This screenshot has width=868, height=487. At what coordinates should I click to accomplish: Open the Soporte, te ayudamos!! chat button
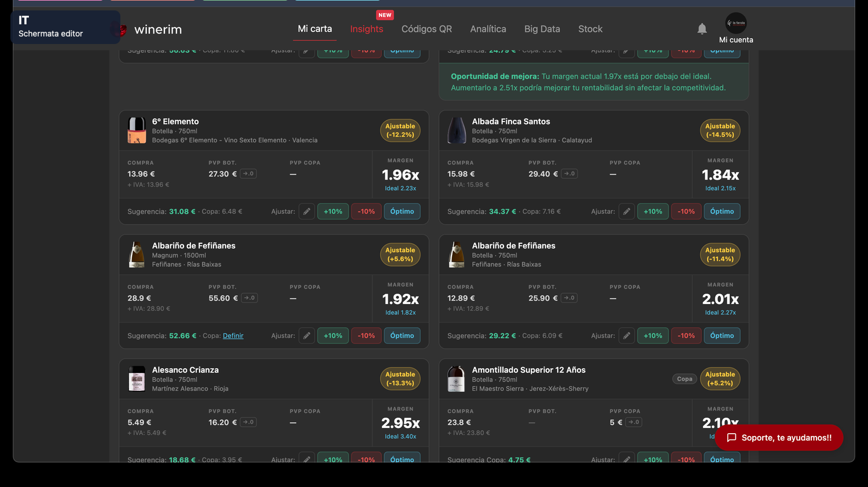click(779, 438)
